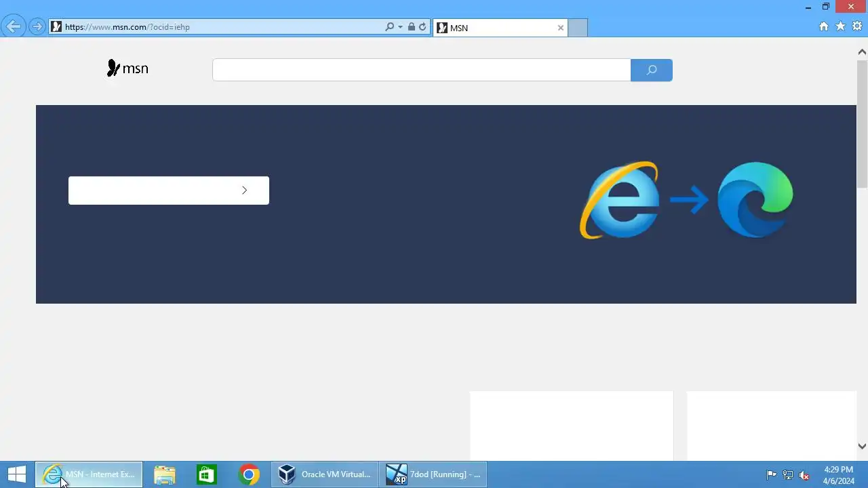Submit search with blue magnifier button
This screenshot has width=868, height=488.
[652, 70]
